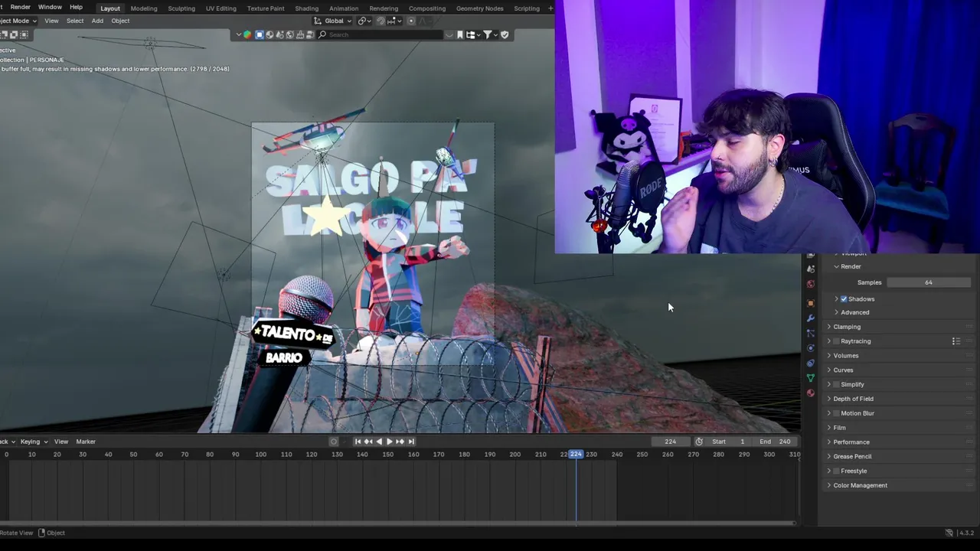Open the Marker menu in the timeline
This screenshot has height=551, width=980.
(86, 442)
